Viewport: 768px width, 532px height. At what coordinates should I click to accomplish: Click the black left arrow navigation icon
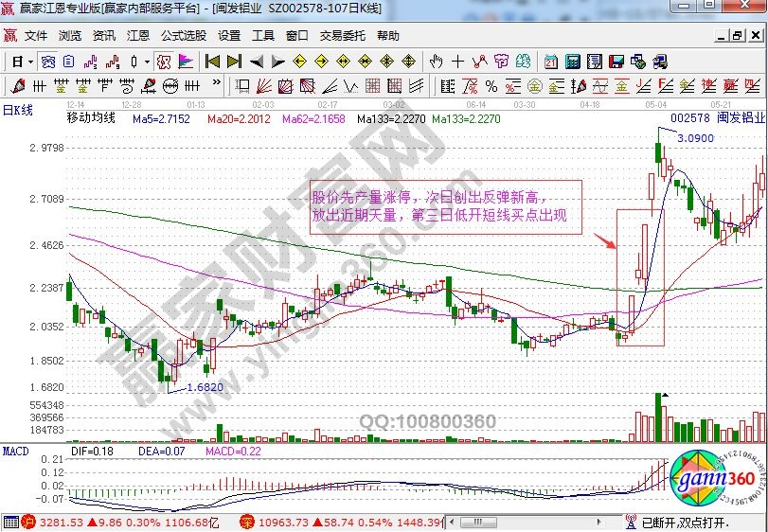(257, 62)
